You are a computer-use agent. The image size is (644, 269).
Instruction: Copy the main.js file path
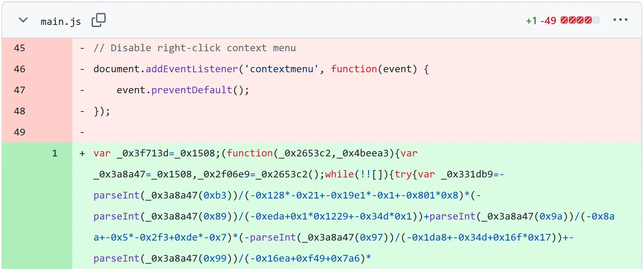coord(98,20)
